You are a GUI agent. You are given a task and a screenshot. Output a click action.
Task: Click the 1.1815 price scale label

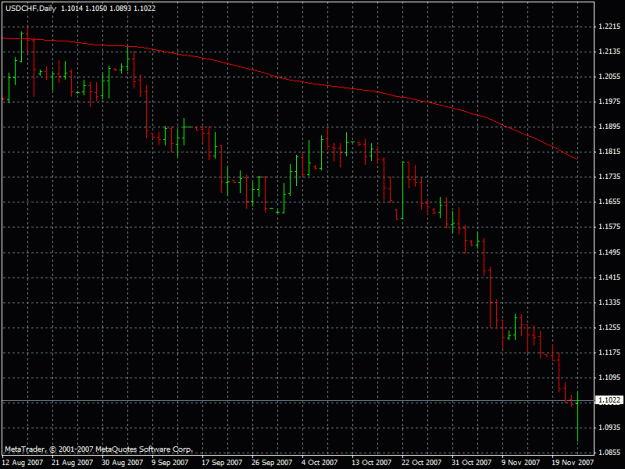(x=609, y=151)
